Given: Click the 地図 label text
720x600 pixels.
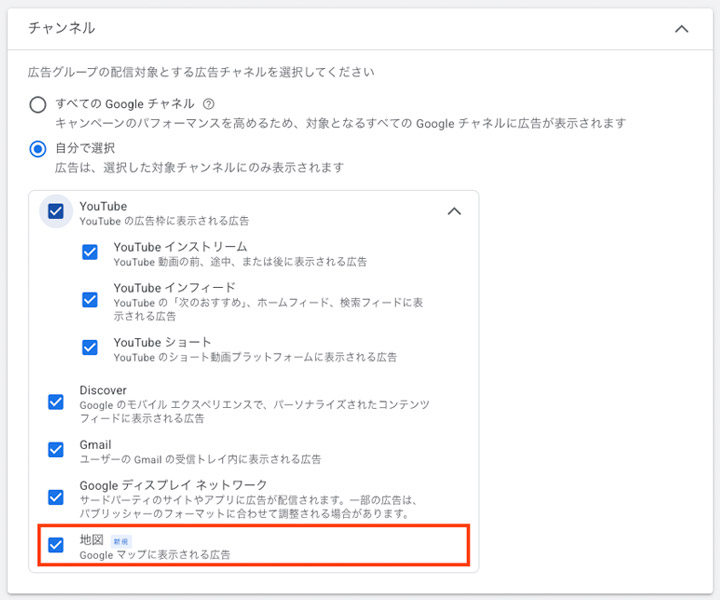Looking at the screenshot, I should coord(91,540).
